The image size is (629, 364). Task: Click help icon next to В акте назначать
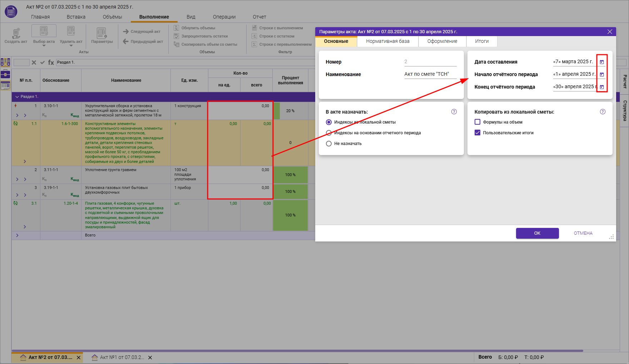coord(454,112)
